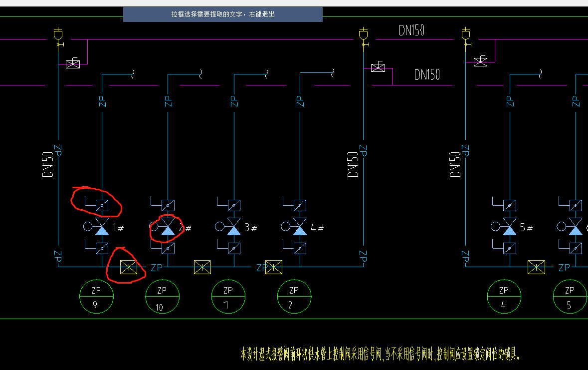The height and width of the screenshot is (370, 588).
Task: Pick the signal valve box below alarm valve 4#
Action: click(x=300, y=248)
